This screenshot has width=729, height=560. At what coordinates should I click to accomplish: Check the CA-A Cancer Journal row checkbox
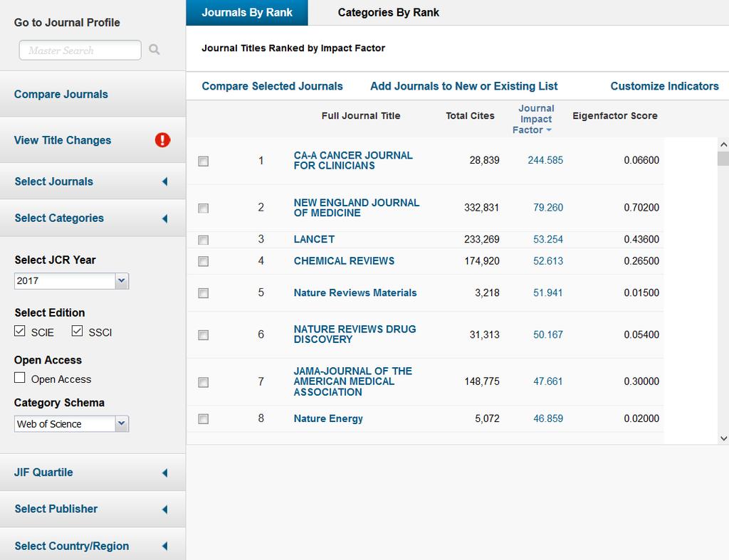point(203,162)
